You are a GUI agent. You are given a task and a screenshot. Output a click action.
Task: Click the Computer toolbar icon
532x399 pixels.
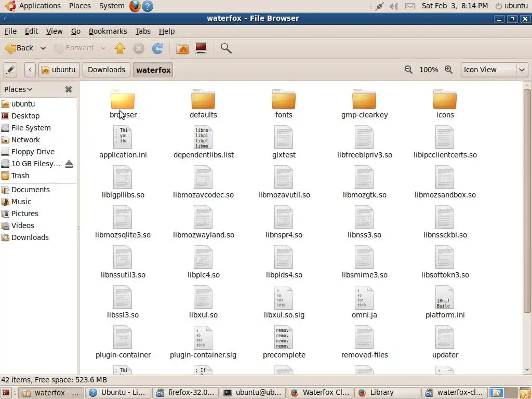pyautogui.click(x=201, y=48)
